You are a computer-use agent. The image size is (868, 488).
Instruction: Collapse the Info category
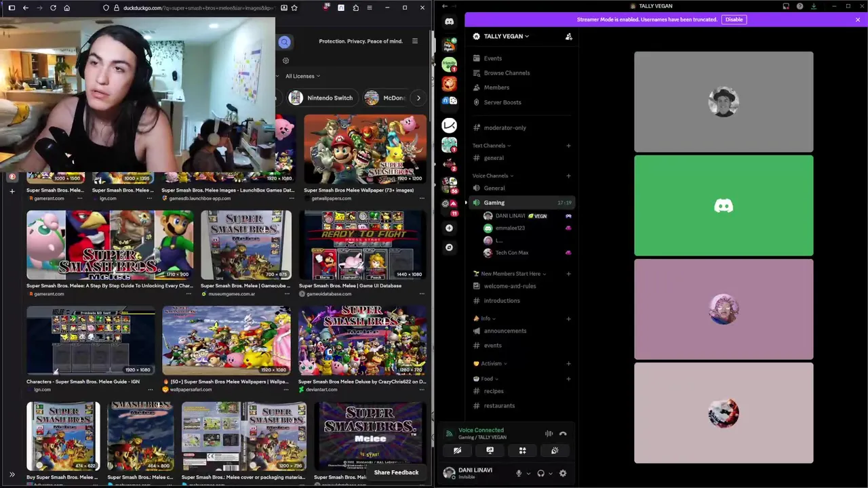click(x=484, y=319)
